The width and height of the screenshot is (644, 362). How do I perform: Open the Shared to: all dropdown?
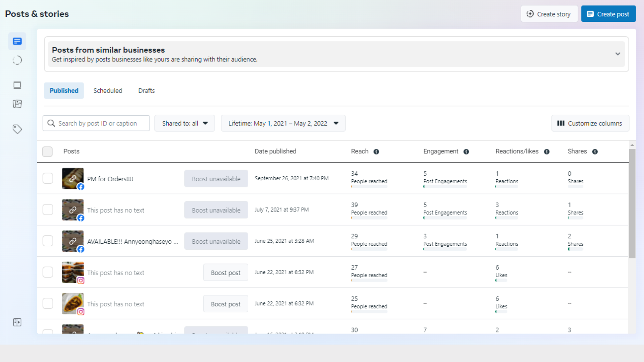(184, 123)
